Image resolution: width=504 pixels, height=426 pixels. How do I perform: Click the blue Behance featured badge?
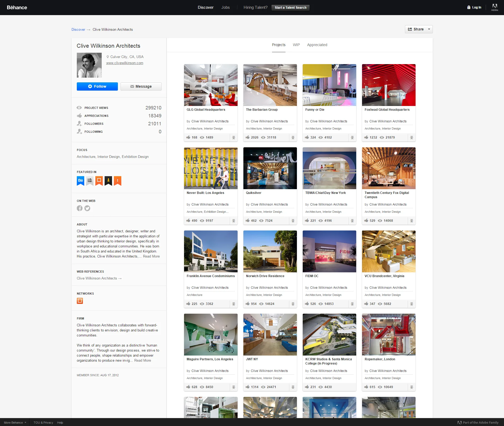pyautogui.click(x=80, y=181)
